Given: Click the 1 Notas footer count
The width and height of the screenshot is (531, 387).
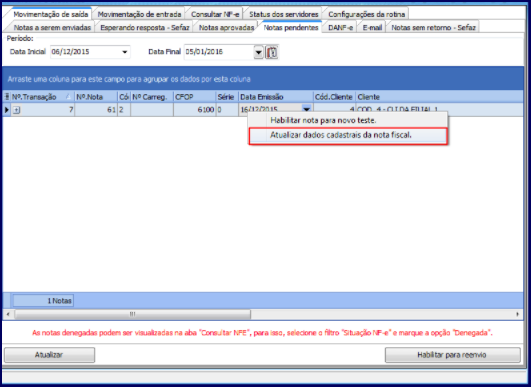Looking at the screenshot, I should click(x=43, y=301).
